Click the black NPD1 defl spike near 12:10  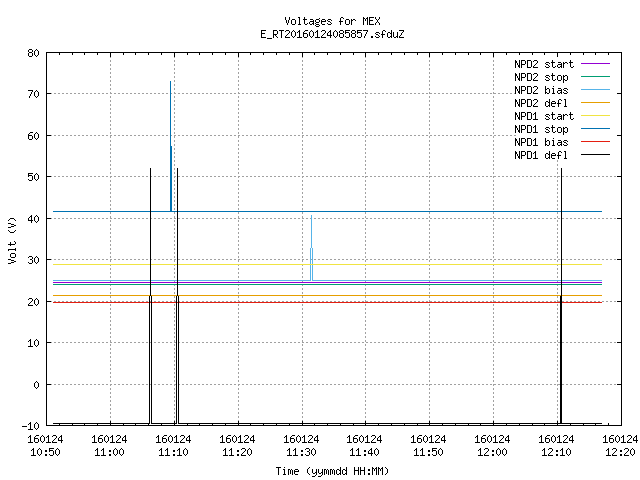(561, 296)
